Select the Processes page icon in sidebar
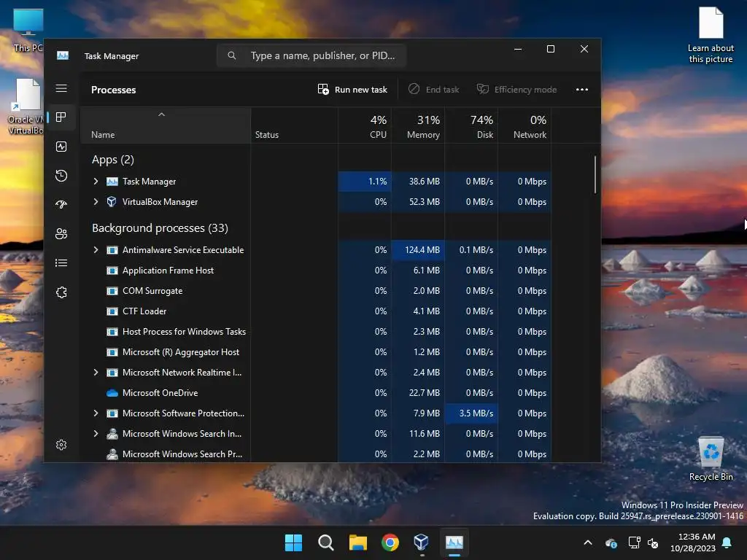Screen dimensions: 747x560 pos(61,117)
